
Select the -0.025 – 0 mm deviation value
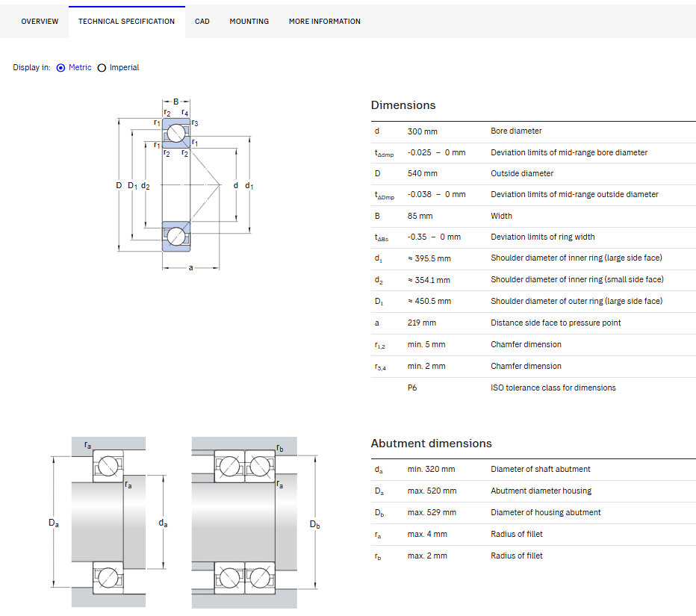[436, 152]
